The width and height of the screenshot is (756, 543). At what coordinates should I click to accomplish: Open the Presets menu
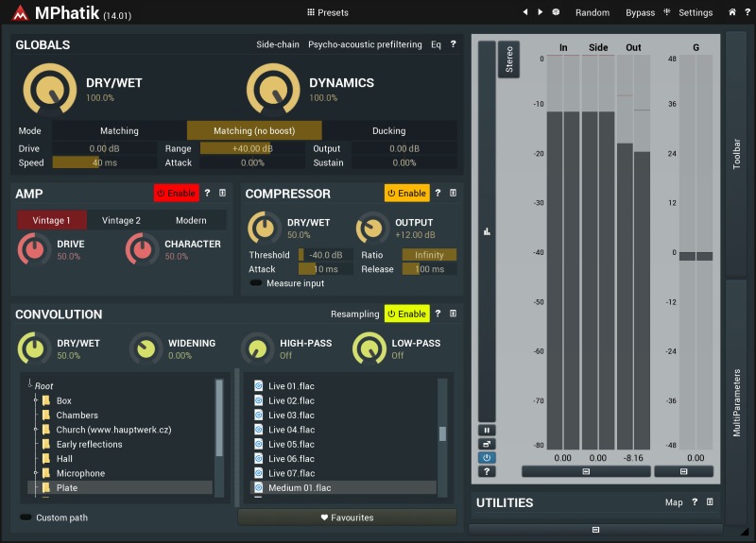point(327,12)
